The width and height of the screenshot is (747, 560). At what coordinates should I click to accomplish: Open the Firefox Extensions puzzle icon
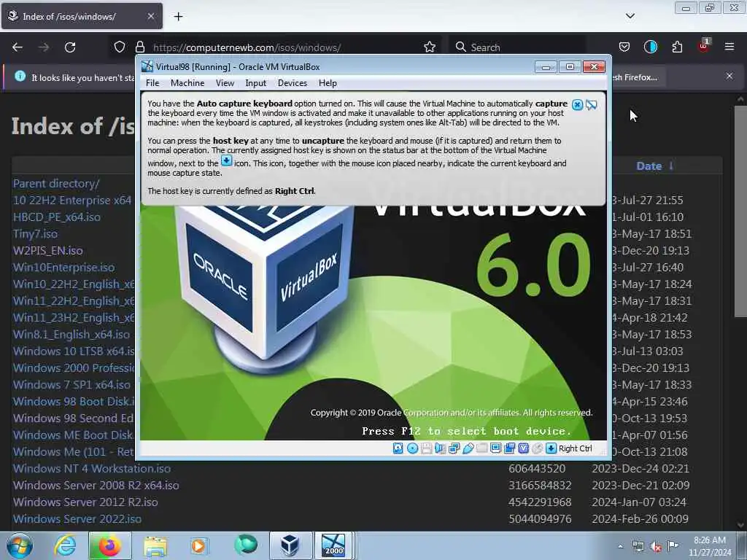pyautogui.click(x=677, y=47)
